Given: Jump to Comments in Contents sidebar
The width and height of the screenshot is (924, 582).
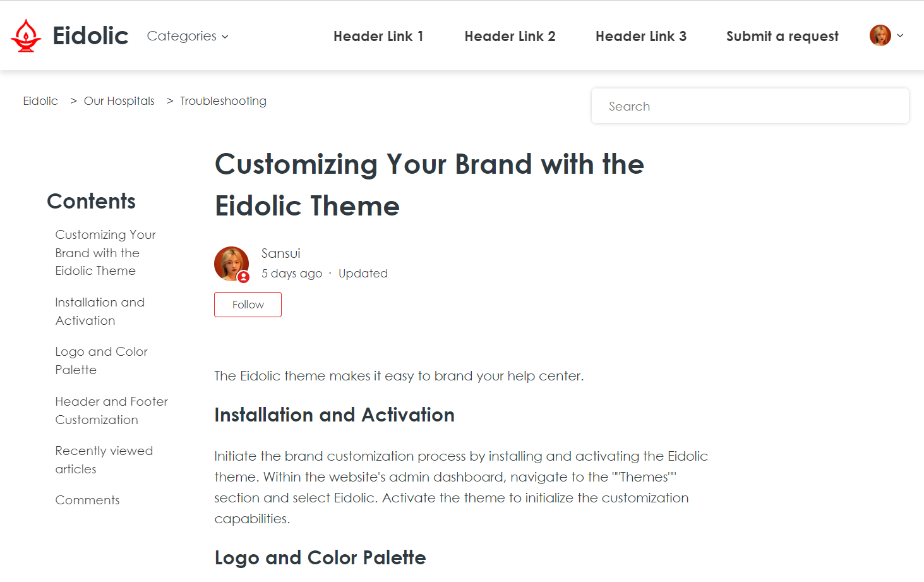Looking at the screenshot, I should point(87,500).
